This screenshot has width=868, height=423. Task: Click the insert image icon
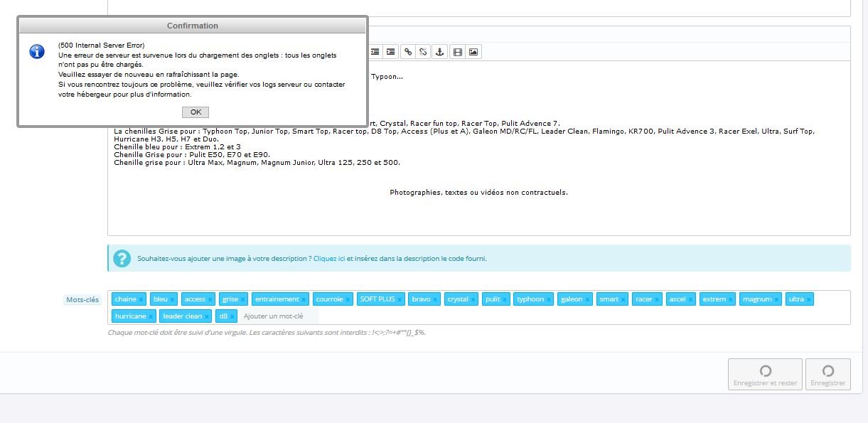point(473,52)
